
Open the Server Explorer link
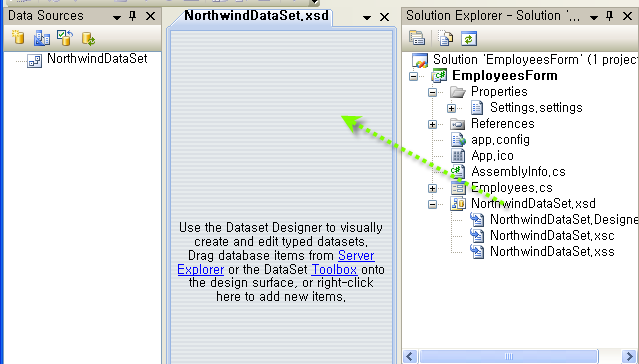(356, 256)
